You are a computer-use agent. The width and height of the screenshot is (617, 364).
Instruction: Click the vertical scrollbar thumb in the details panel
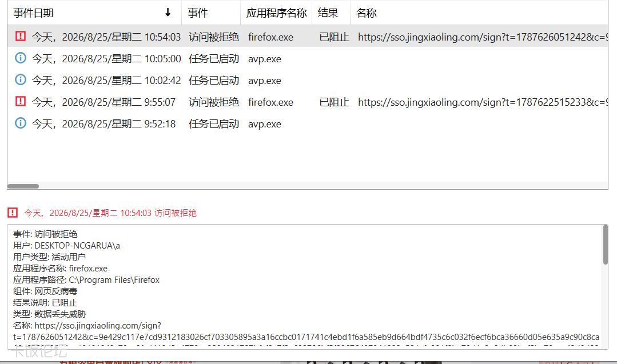[x=605, y=245]
